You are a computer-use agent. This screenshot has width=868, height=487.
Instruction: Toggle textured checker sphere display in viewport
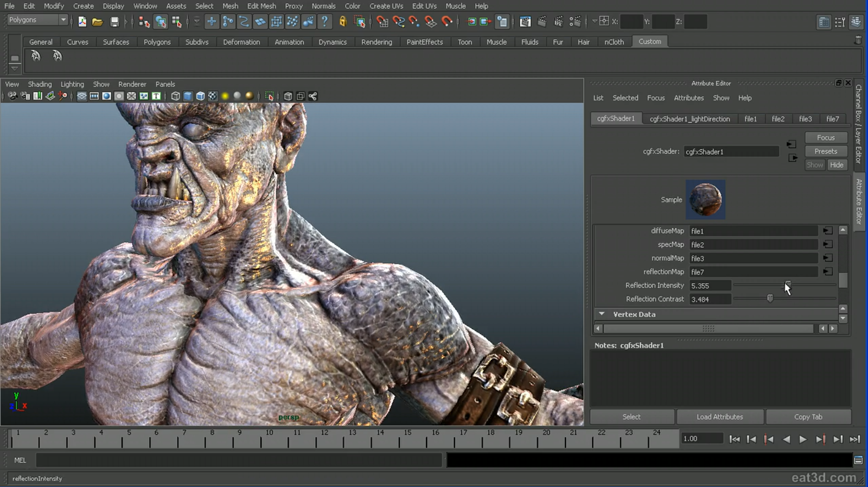coord(213,96)
